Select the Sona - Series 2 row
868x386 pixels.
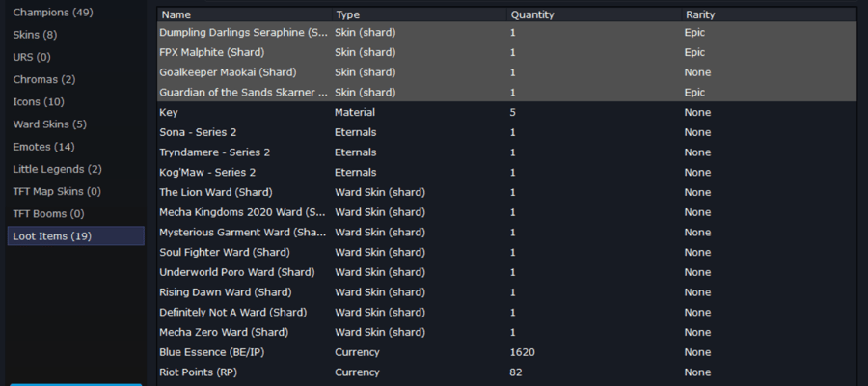507,132
